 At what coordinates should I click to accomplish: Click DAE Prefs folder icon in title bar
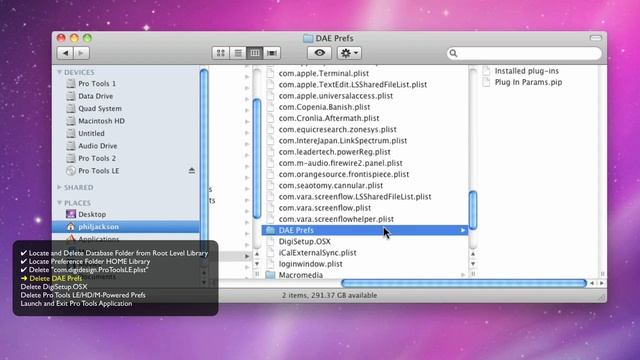(x=308, y=38)
